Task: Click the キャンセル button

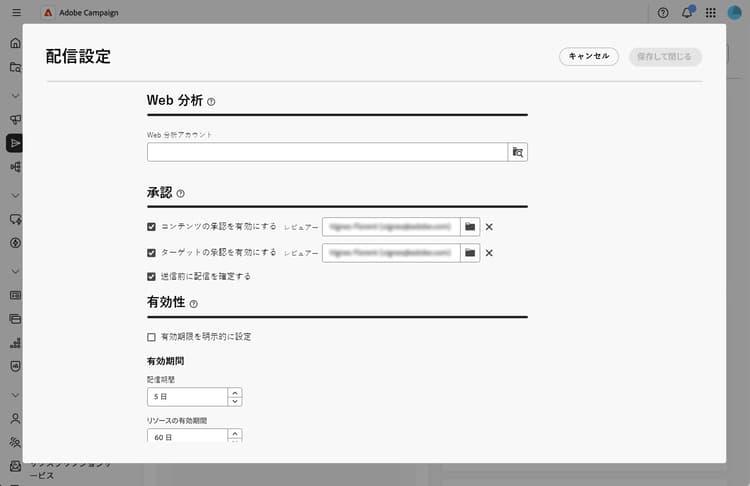Action: coord(589,56)
